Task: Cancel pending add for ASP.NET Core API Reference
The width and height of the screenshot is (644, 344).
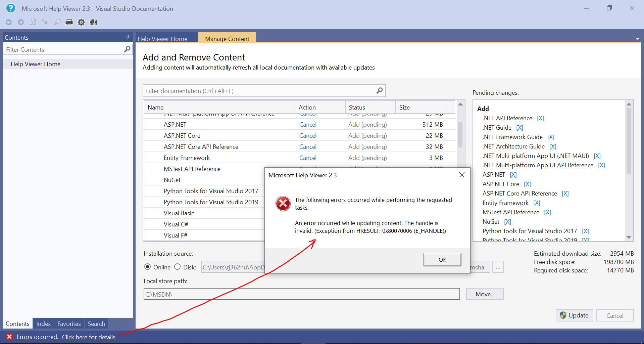Action: (308, 146)
